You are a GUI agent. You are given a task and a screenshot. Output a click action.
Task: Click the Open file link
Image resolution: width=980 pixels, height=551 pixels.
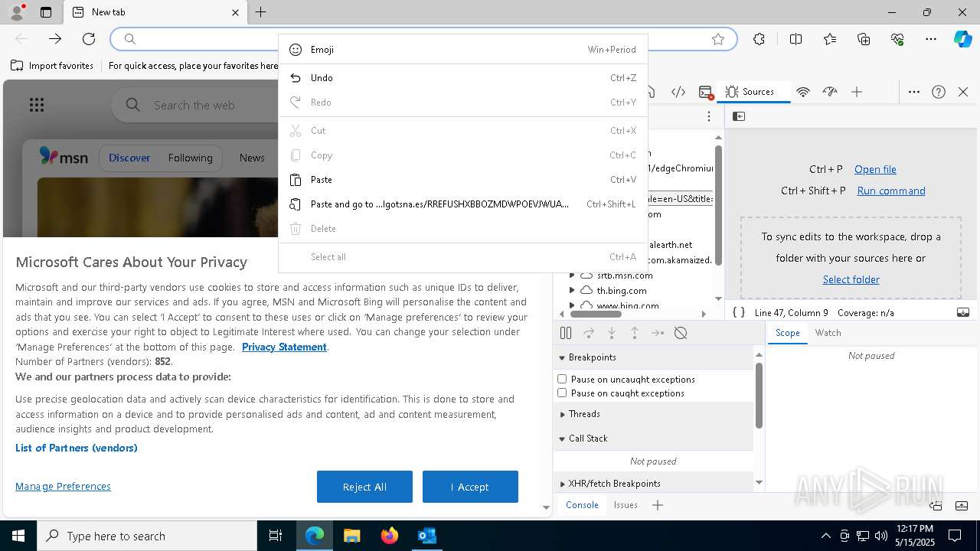click(x=875, y=169)
